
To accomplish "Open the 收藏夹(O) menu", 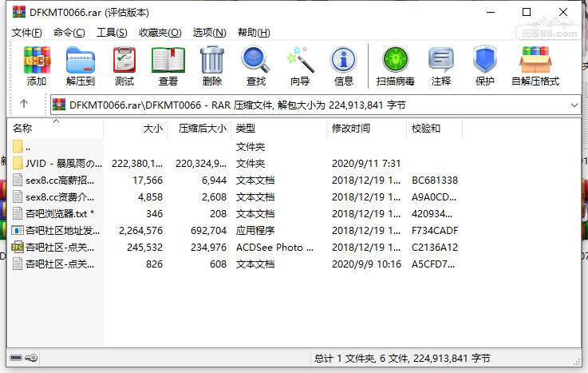I will point(160,33).
